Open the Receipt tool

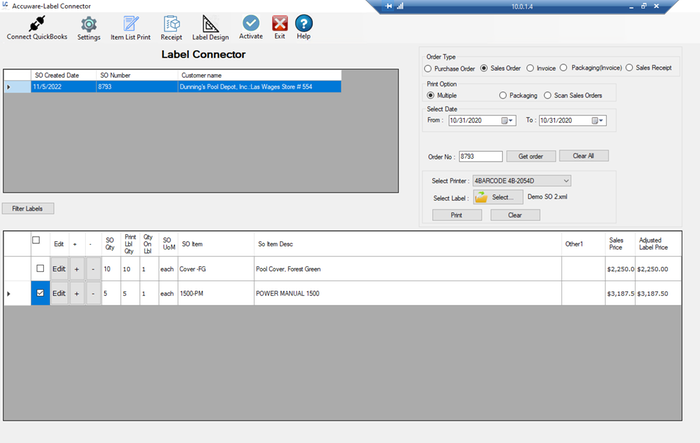click(x=171, y=24)
